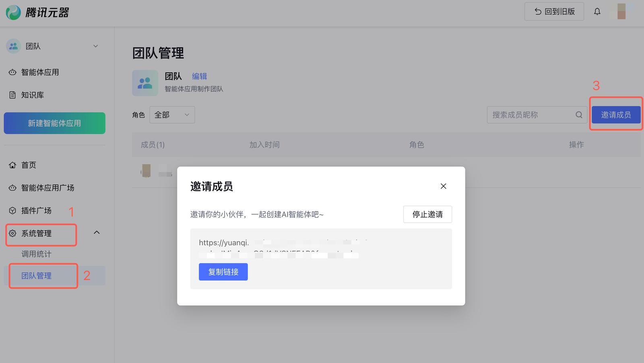This screenshot has height=363, width=644.
Task: Click the member avatar in the table
Action: pos(146,171)
